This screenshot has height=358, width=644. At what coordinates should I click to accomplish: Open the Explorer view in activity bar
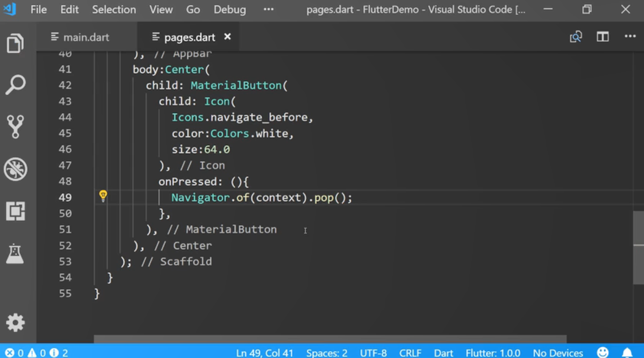click(15, 43)
